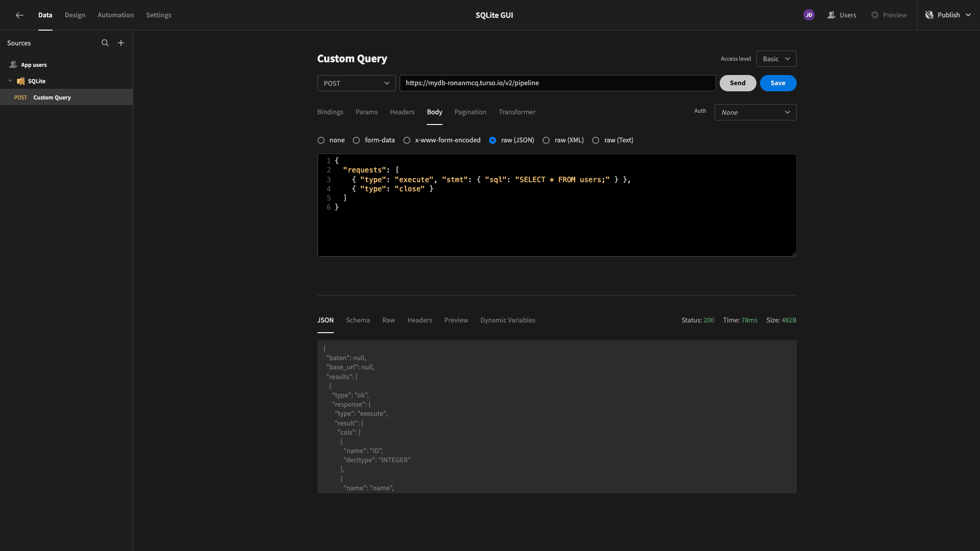980x551 pixels.
Task: Open the Dynamic Variables tab
Action: (x=508, y=320)
